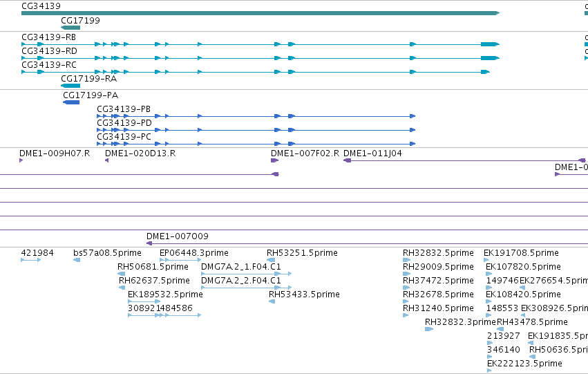
Task: Select the EK107820.5prime EST label
Action: (x=524, y=267)
